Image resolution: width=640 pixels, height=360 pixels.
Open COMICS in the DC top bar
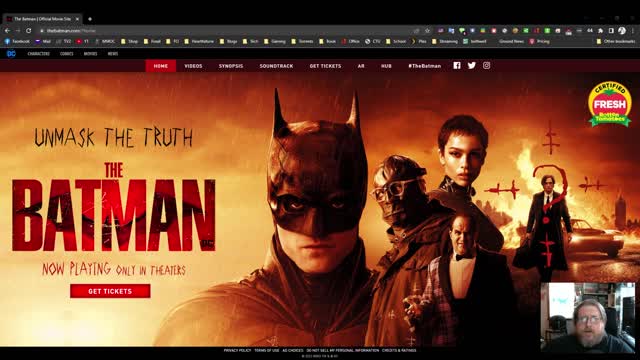pyautogui.click(x=67, y=53)
